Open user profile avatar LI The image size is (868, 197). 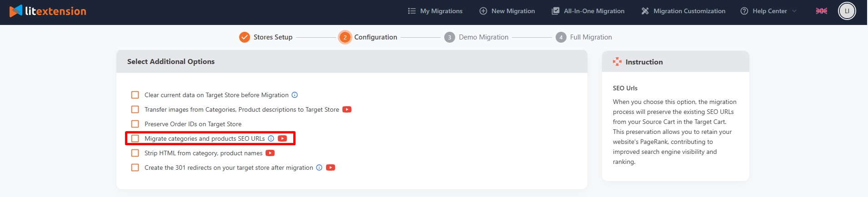click(x=847, y=11)
